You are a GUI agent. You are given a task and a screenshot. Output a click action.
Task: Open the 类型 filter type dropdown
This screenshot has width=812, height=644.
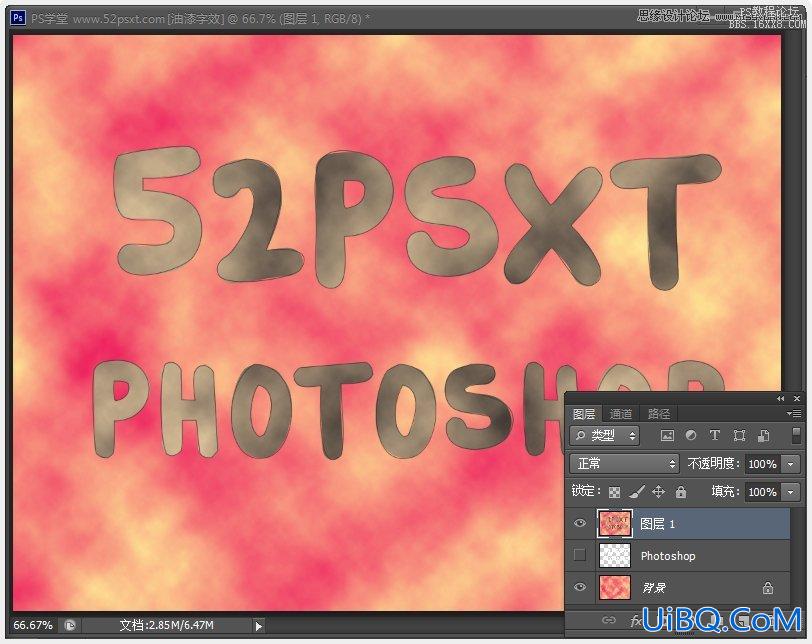(605, 436)
